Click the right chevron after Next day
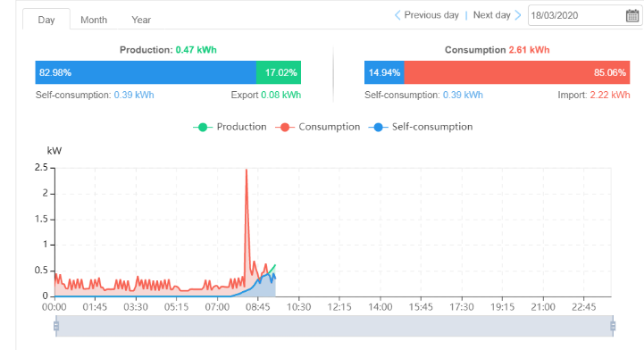The image size is (644, 350). tap(518, 15)
